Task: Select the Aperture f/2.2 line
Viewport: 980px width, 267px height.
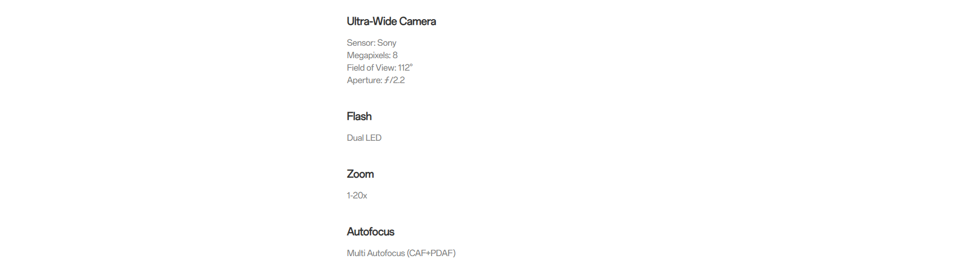Action: pyautogui.click(x=376, y=80)
